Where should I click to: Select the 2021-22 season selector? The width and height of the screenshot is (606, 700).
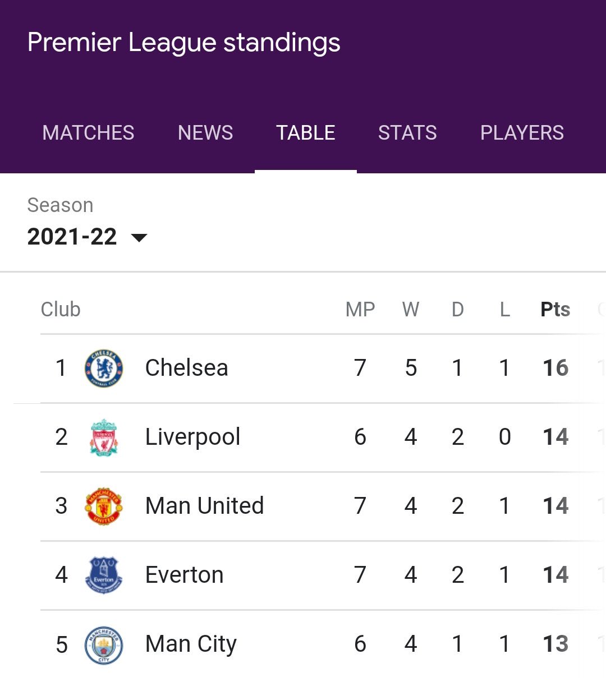(x=72, y=237)
